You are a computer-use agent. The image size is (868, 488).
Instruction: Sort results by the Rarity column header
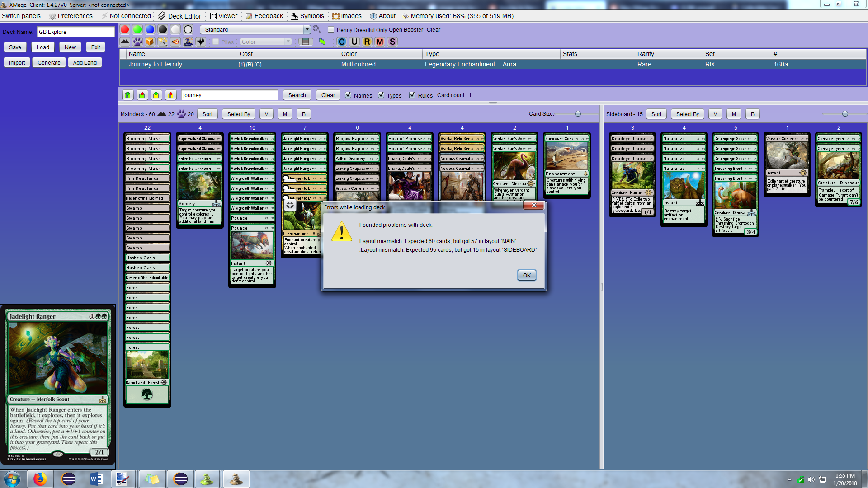click(669, 54)
